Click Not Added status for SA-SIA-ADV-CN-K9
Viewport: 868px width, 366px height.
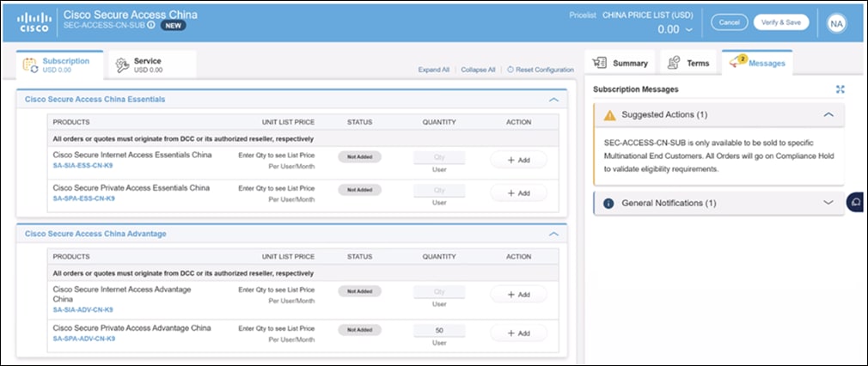pos(360,291)
